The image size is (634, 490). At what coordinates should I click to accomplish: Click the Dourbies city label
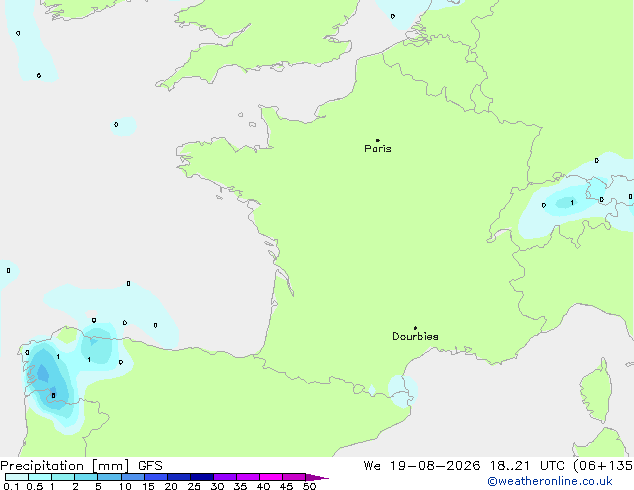[x=415, y=336]
